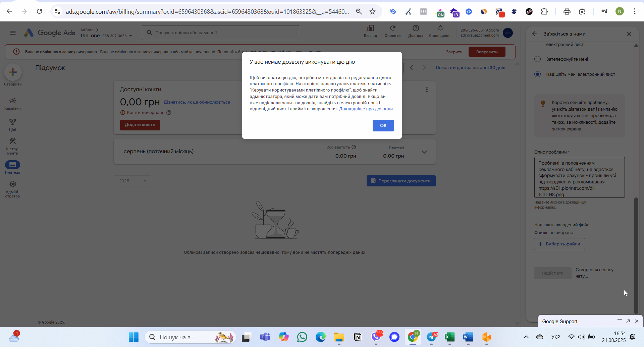Click the disabled 'Надіслати' button
The width and height of the screenshot is (644, 347).
[x=552, y=273]
